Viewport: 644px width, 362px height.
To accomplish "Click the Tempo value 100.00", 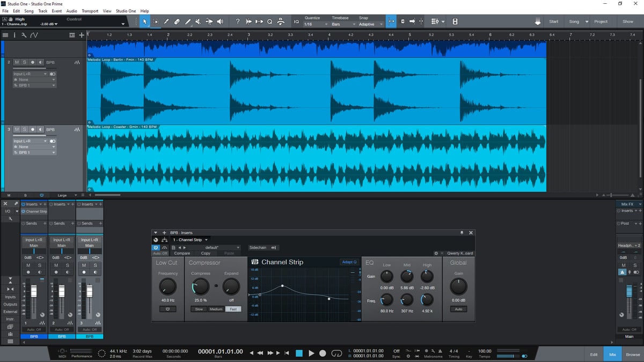I will pyautogui.click(x=484, y=351).
